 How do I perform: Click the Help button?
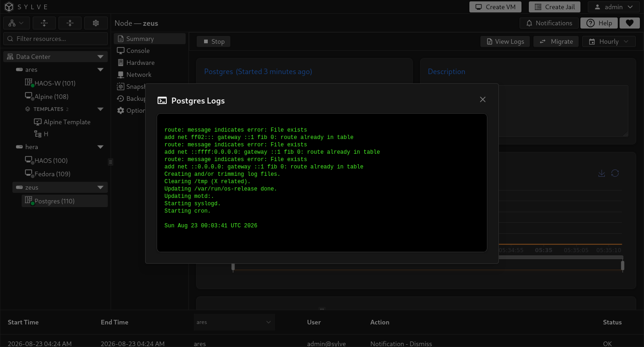point(599,23)
